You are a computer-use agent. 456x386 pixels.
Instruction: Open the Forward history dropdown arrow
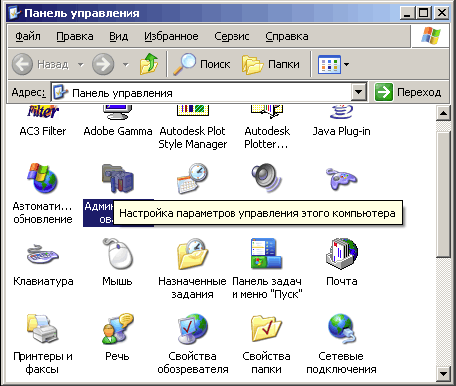click(126, 64)
